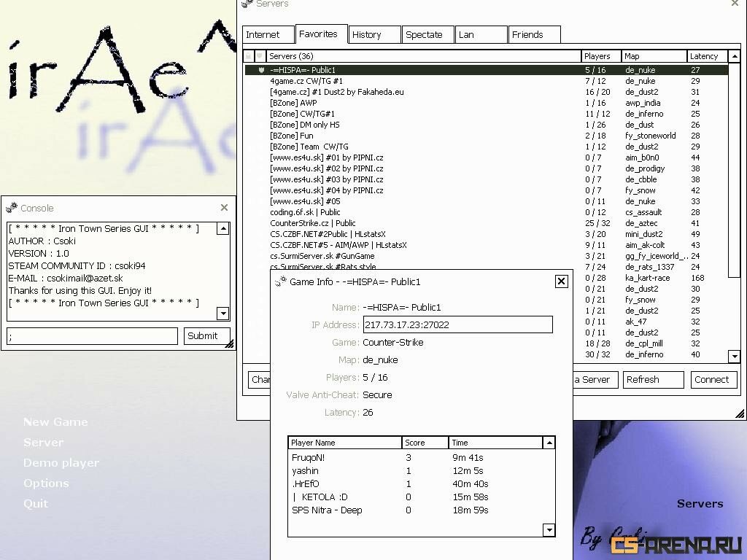
Task: Select the CounterStrike.cz | Public server
Action: pyautogui.click(x=313, y=223)
